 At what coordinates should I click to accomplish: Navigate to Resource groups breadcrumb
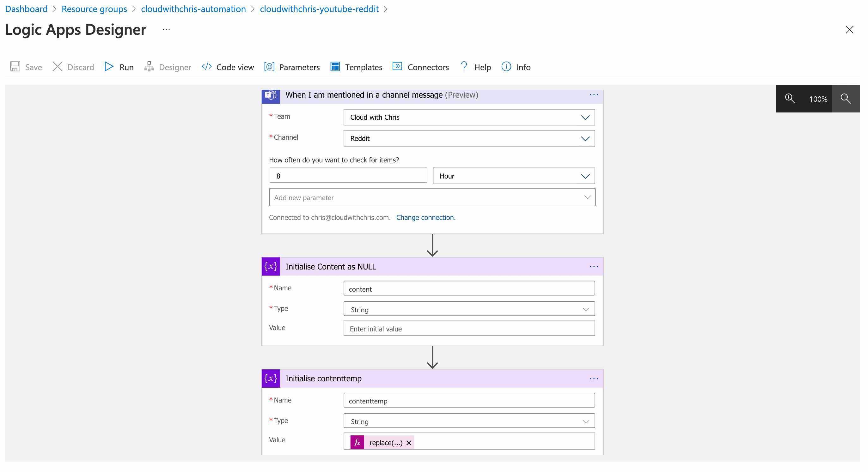coord(94,9)
